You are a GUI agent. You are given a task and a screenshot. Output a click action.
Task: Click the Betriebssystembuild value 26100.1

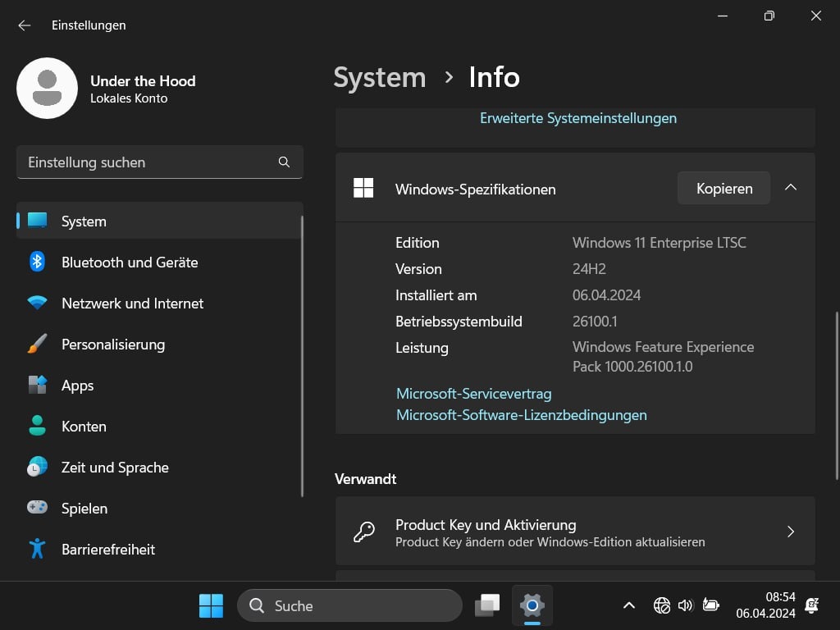[594, 322]
